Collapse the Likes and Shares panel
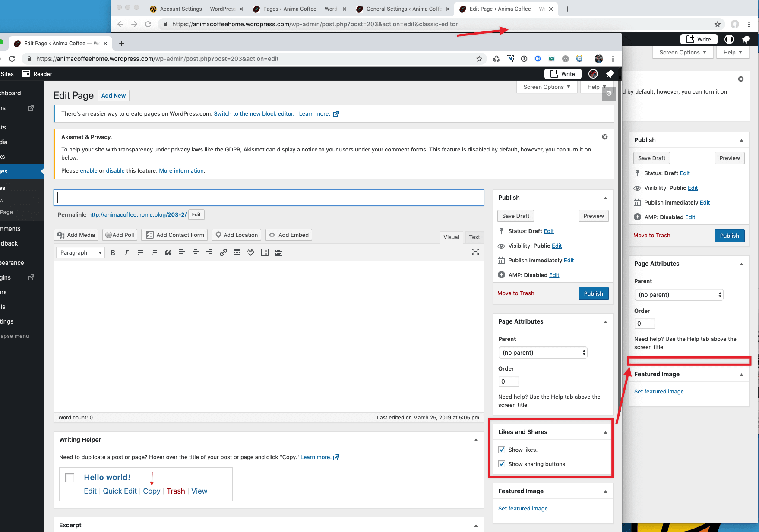This screenshot has height=532, width=759. point(605,432)
